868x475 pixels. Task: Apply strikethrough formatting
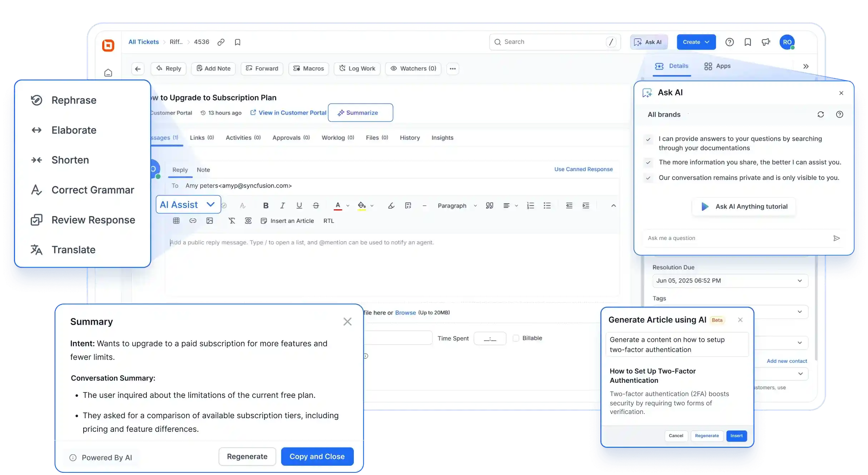click(x=316, y=206)
